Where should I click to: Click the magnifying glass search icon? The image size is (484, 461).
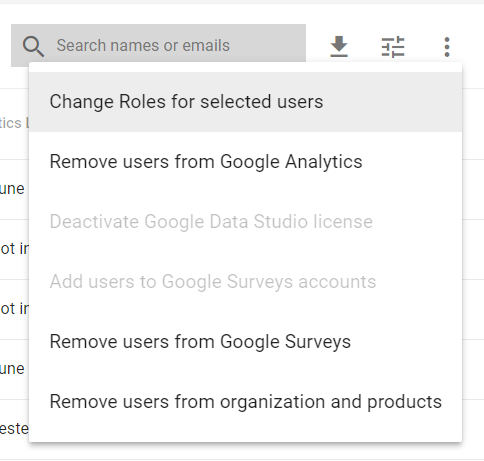click(x=33, y=46)
